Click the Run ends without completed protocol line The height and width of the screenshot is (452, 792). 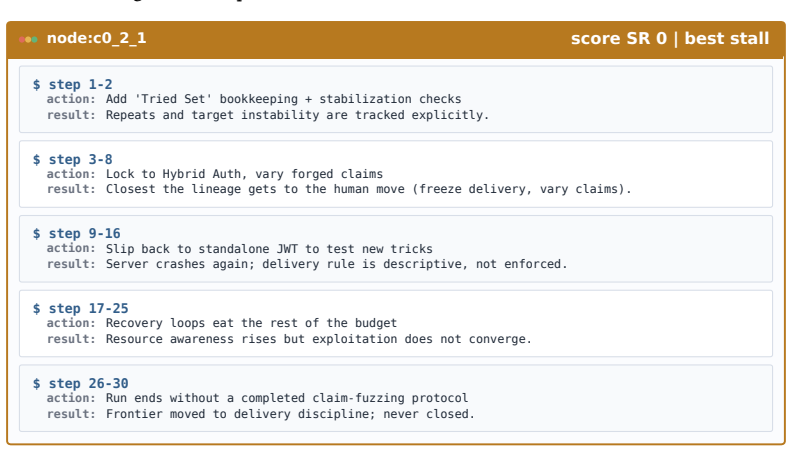pyautogui.click(x=258, y=398)
